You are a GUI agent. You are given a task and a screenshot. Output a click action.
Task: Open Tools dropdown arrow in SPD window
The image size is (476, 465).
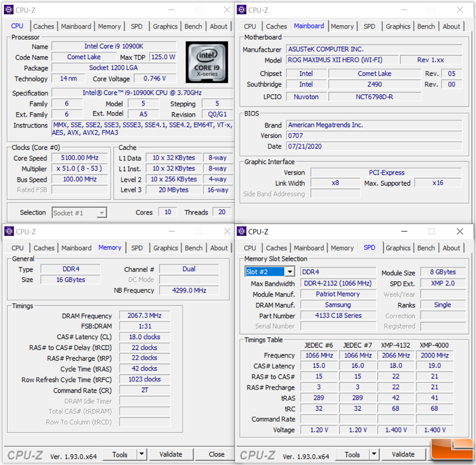[x=374, y=454]
